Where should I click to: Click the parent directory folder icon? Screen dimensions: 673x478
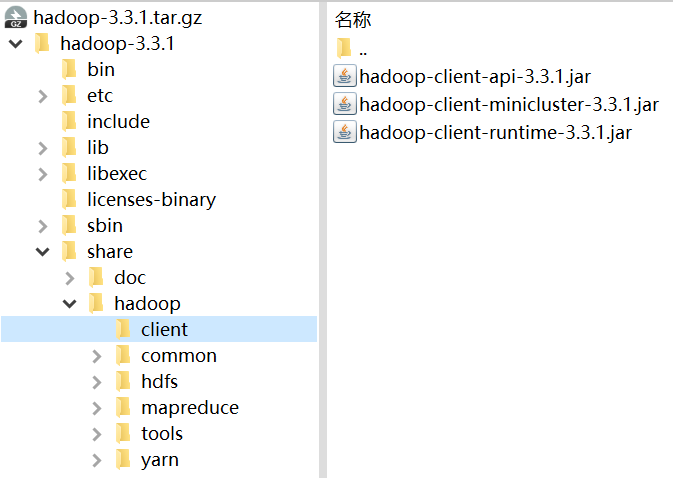(345, 48)
